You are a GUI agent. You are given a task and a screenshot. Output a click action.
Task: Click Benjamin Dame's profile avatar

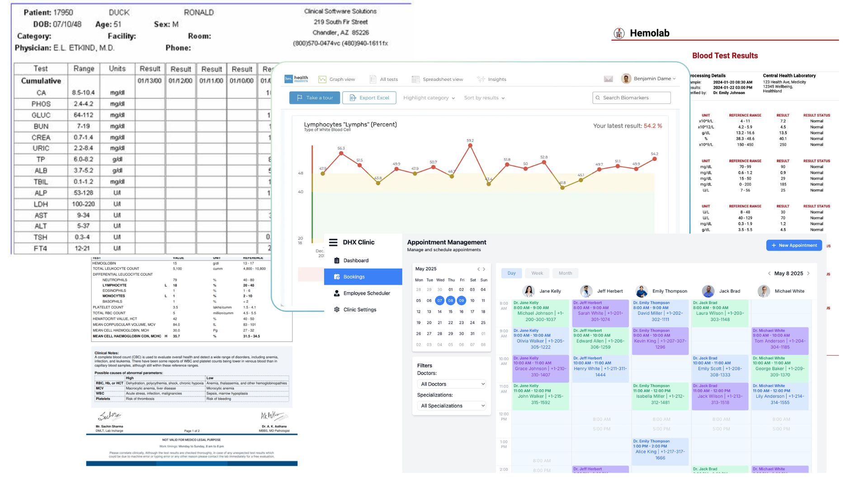point(626,79)
